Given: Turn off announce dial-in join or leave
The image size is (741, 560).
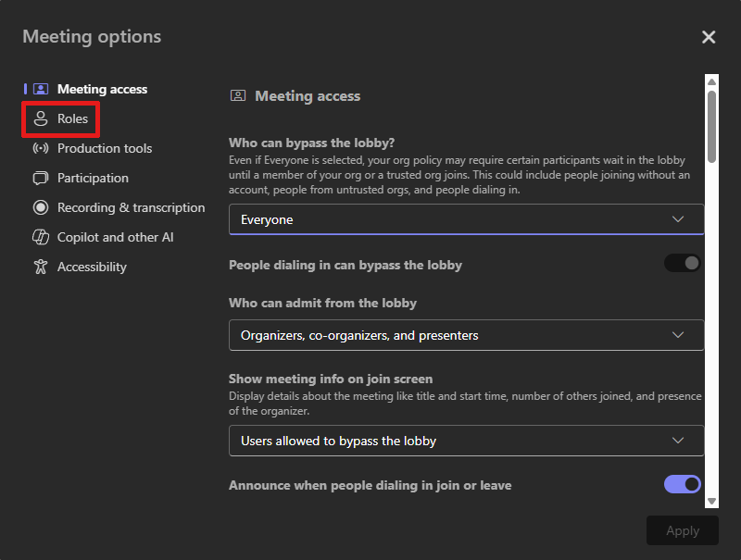Looking at the screenshot, I should click(x=683, y=484).
